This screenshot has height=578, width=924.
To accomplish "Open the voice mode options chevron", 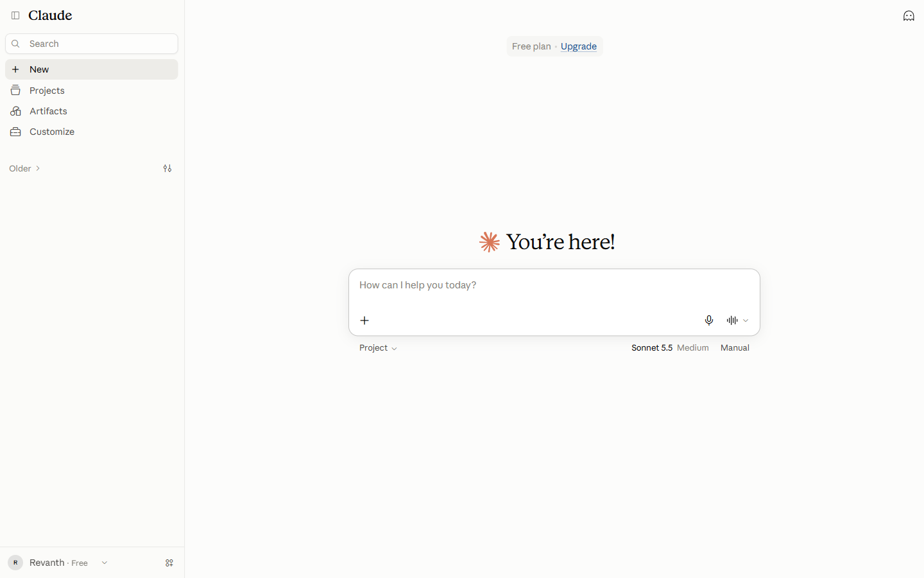I will [746, 320].
